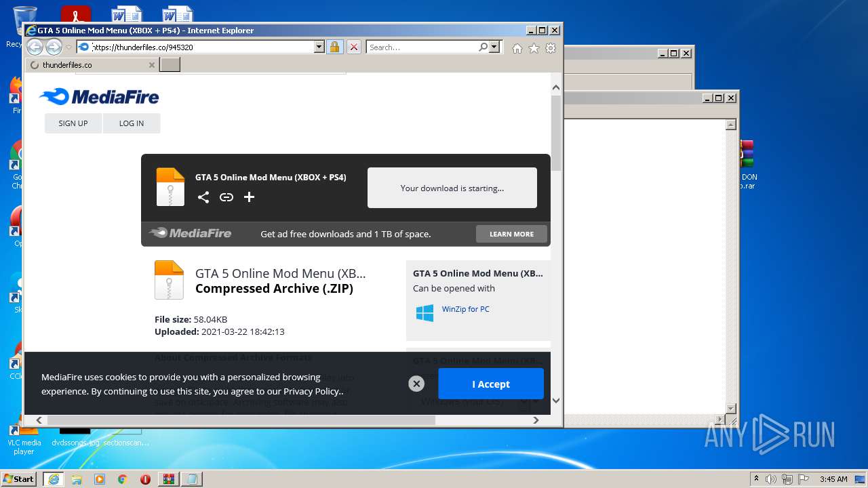Click the LOG IN button
Screen dimensions: 868x488
[132, 123]
